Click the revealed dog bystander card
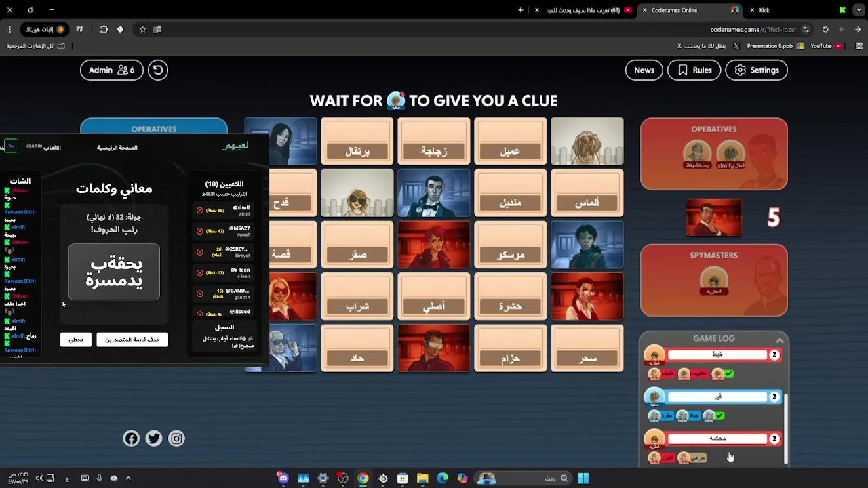Screen dimensions: 868x488 (587, 141)
